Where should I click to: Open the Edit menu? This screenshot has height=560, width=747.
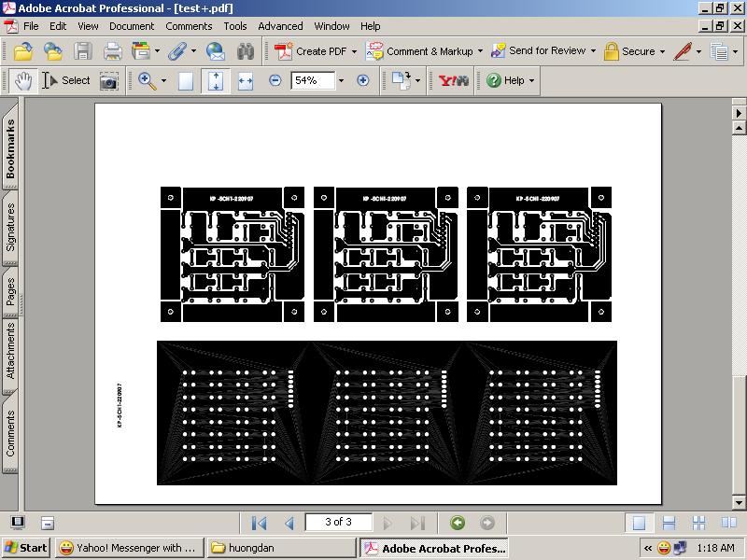(x=58, y=26)
